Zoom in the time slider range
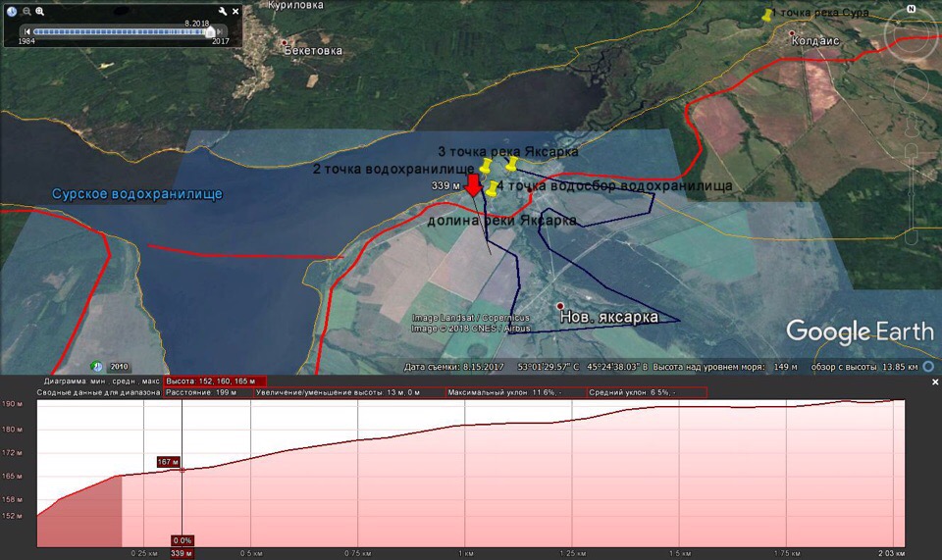The image size is (942, 560). [40, 11]
